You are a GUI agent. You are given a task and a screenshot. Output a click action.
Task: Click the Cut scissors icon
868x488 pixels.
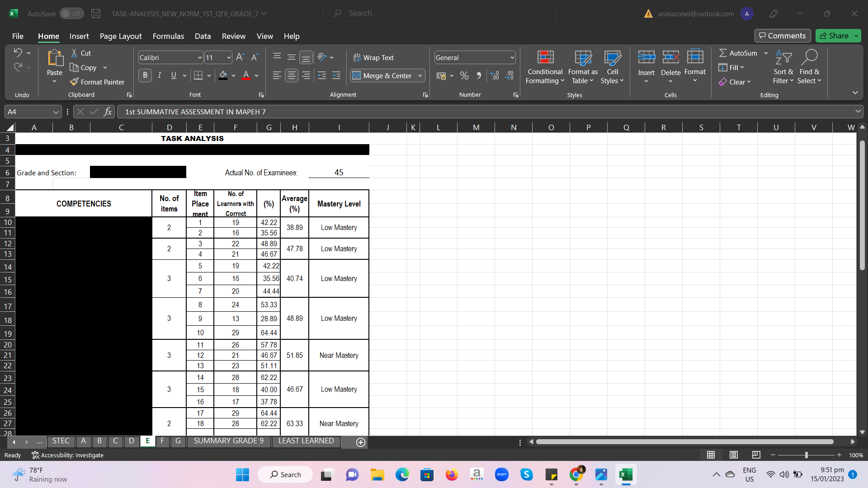pyautogui.click(x=74, y=53)
